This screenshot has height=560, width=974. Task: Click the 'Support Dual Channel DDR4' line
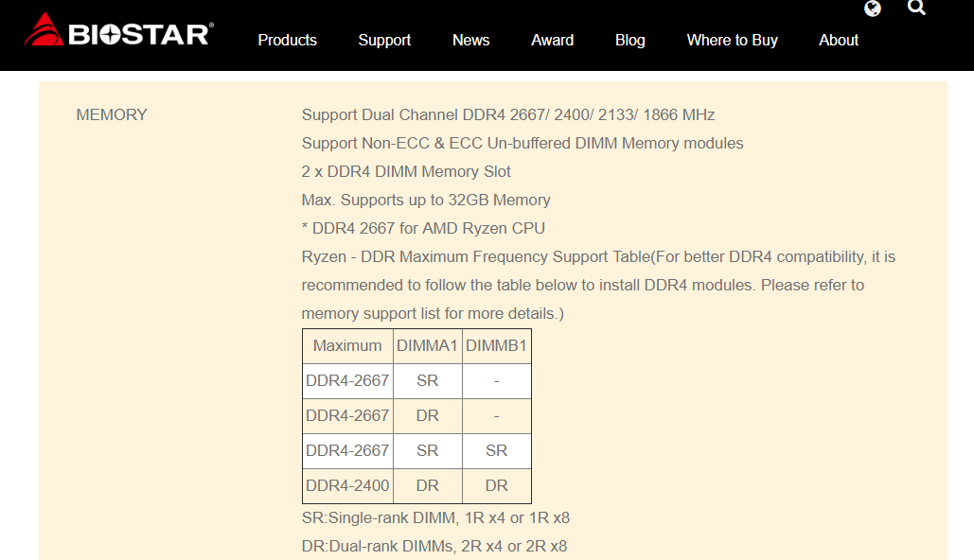(508, 114)
